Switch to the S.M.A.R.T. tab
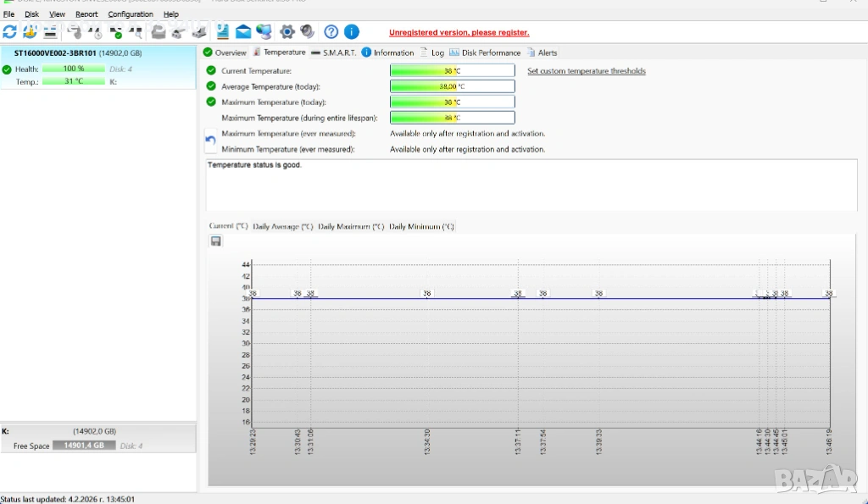This screenshot has height=504, width=868. pyautogui.click(x=337, y=53)
